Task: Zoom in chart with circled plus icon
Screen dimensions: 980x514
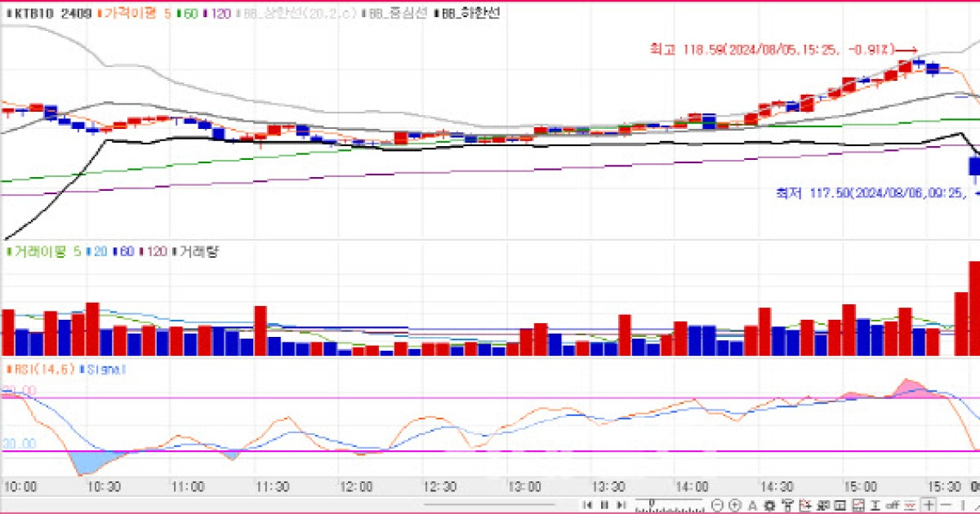Action: (x=734, y=505)
